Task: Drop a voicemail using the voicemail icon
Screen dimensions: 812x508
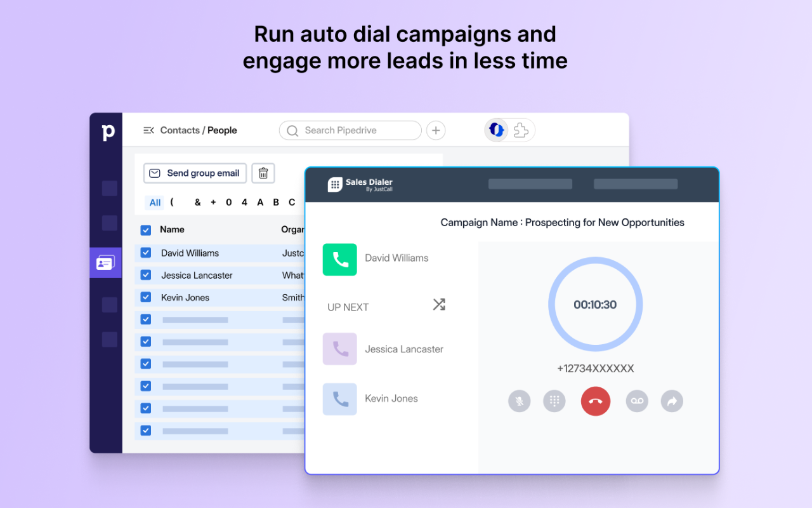Action: [x=637, y=401]
